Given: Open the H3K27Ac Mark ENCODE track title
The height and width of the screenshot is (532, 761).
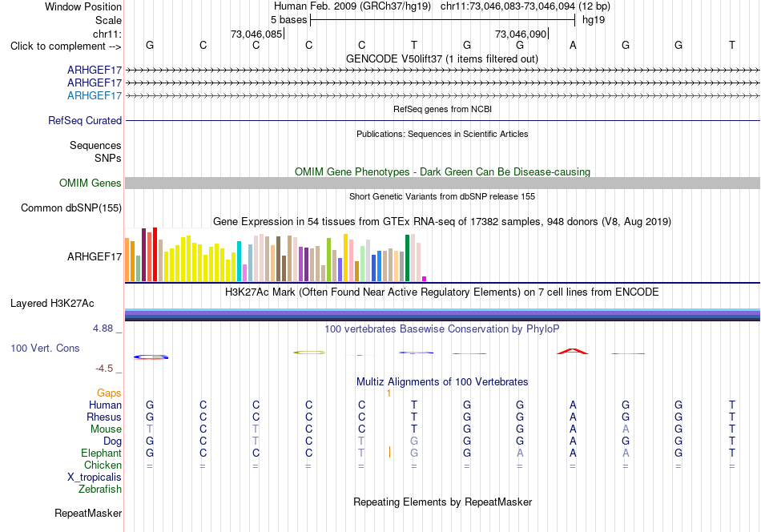Looking at the screenshot, I should (442, 292).
